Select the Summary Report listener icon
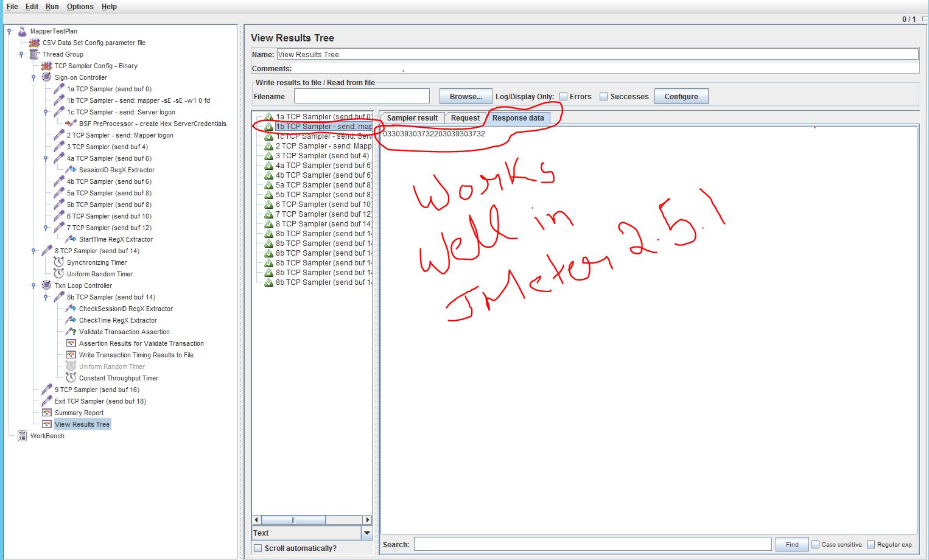The width and height of the screenshot is (929, 560). click(x=47, y=413)
